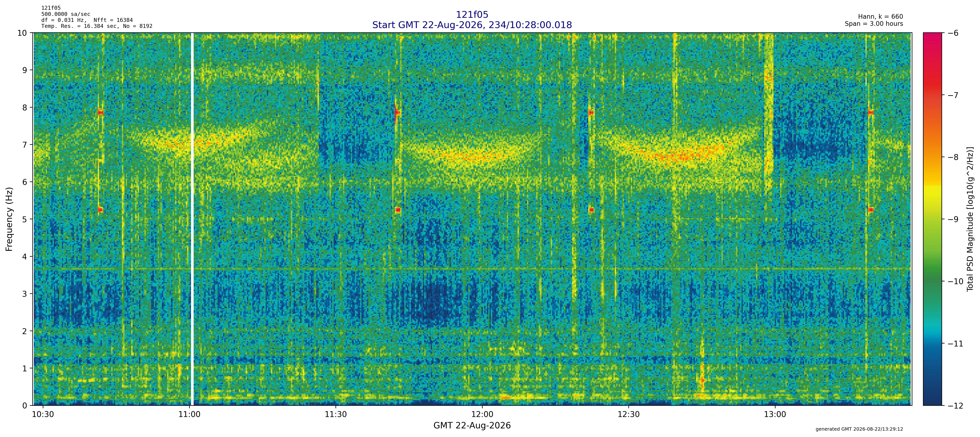This screenshot has width=980, height=437.
Task: Click frequency axis tick label 0
Action: click(25, 406)
